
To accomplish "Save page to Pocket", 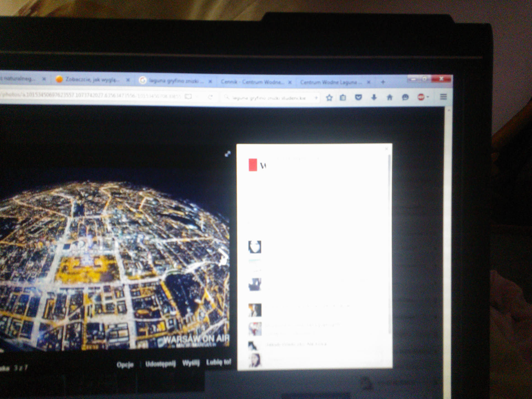I will [x=358, y=97].
